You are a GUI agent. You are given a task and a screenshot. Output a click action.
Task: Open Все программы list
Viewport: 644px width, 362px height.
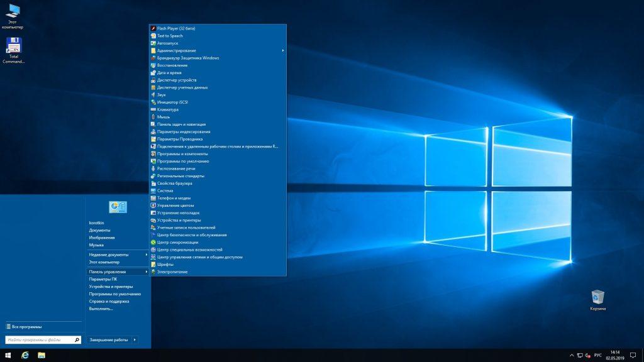pos(24,327)
